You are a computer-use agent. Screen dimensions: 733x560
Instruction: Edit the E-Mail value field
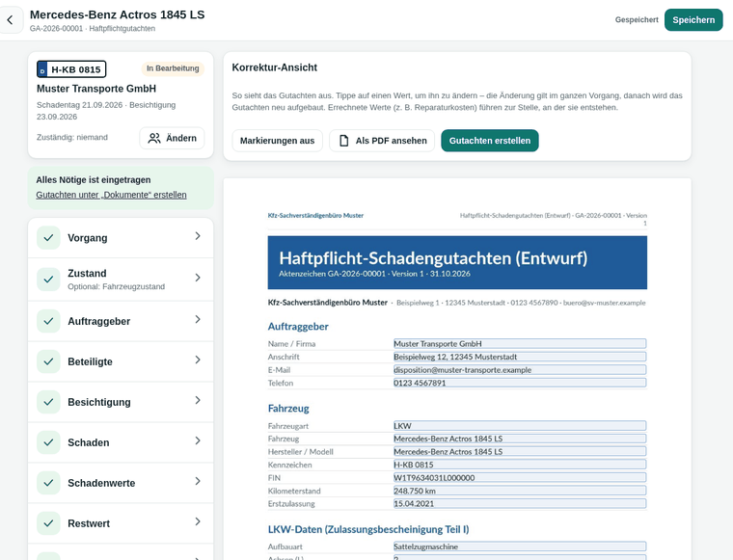(x=520, y=370)
